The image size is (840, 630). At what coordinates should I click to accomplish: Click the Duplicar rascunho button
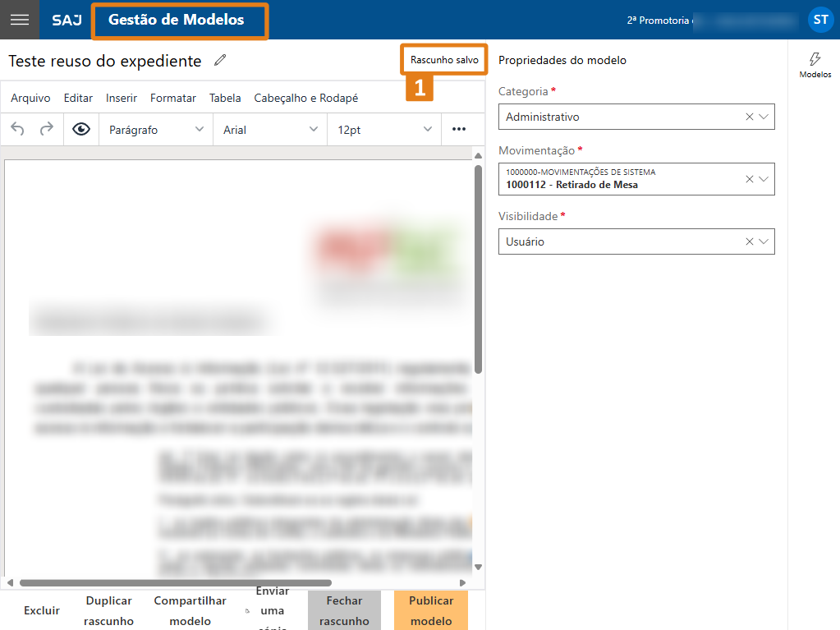click(108, 610)
